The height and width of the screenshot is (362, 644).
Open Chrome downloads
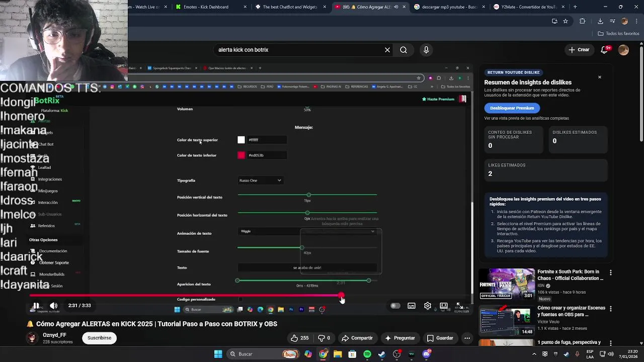600,21
